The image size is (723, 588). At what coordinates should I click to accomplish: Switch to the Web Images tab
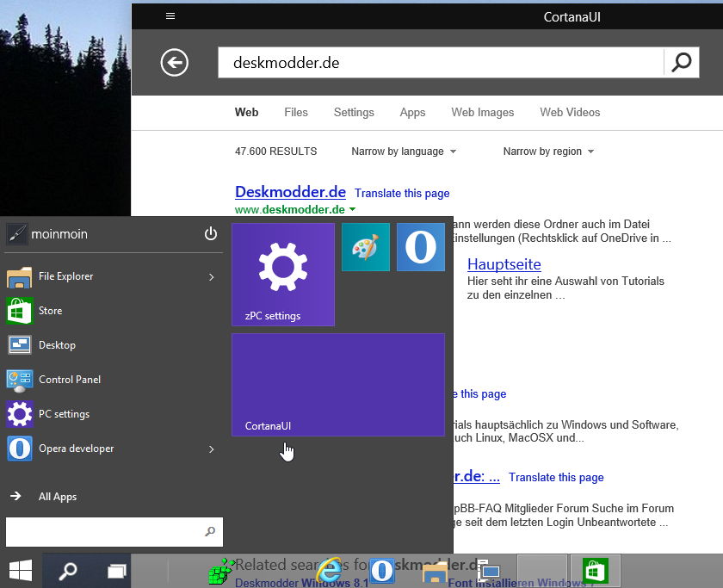tap(482, 113)
